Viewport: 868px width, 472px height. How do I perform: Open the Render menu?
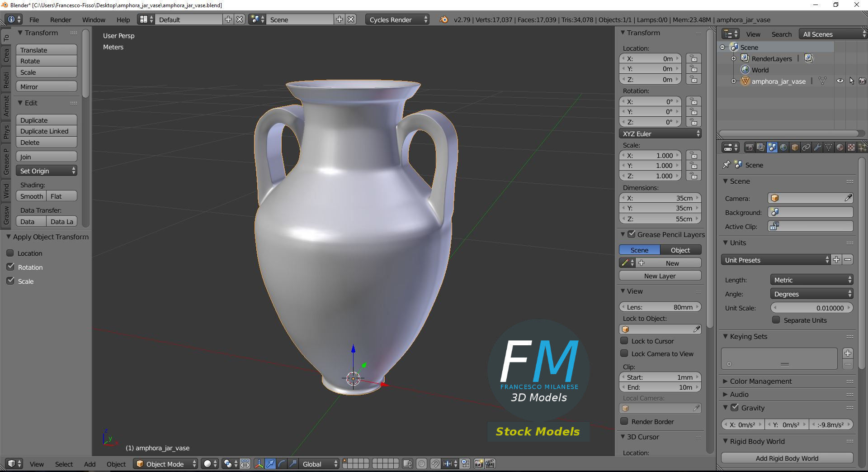point(61,19)
